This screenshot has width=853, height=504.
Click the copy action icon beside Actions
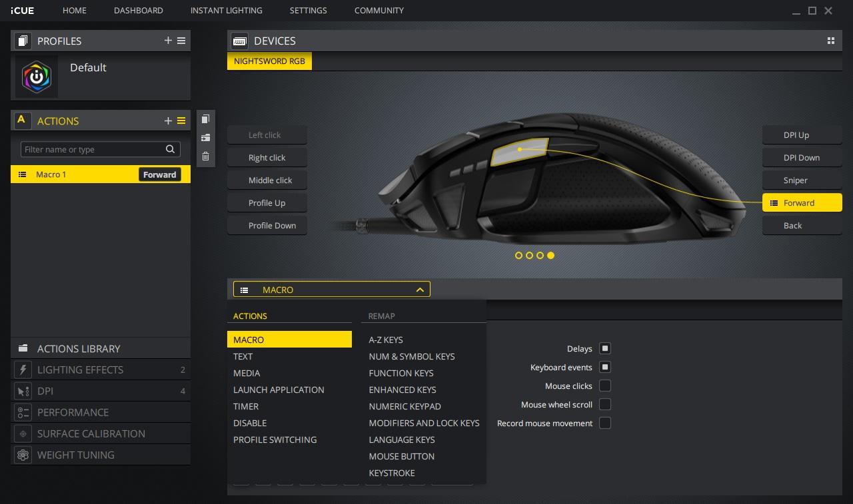tap(205, 119)
